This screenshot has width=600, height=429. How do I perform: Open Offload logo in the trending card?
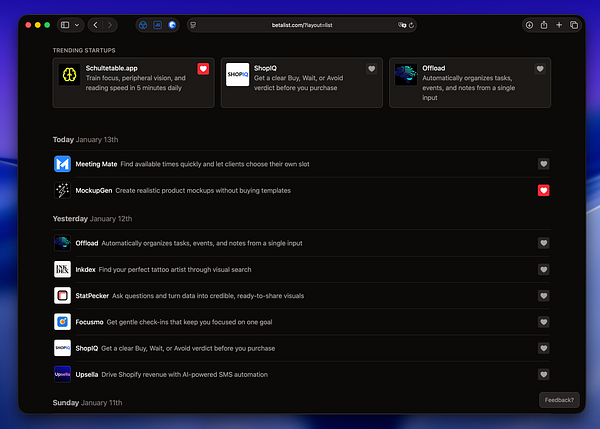tap(406, 75)
